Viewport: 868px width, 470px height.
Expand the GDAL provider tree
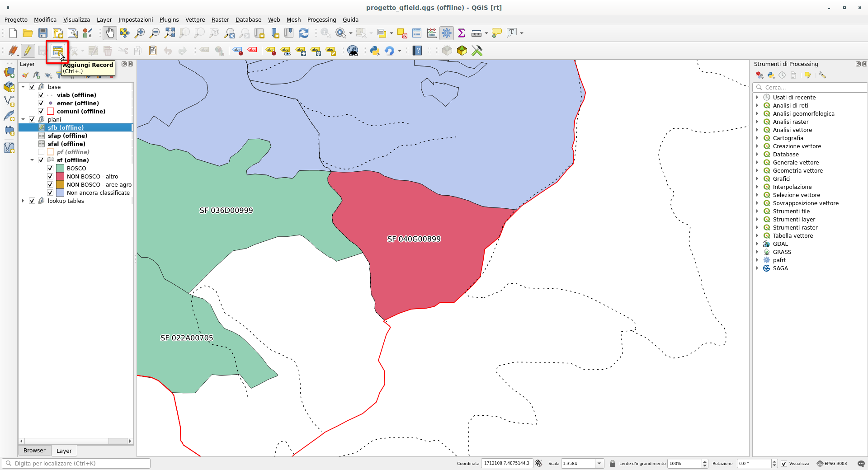click(x=757, y=244)
